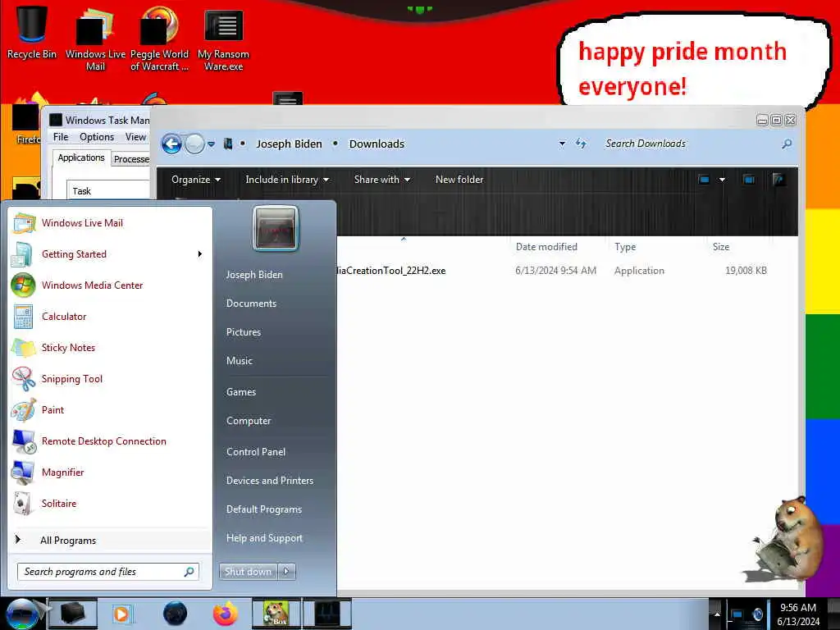840x630 pixels.
Task: Open Computer from start menu
Action: click(x=249, y=421)
